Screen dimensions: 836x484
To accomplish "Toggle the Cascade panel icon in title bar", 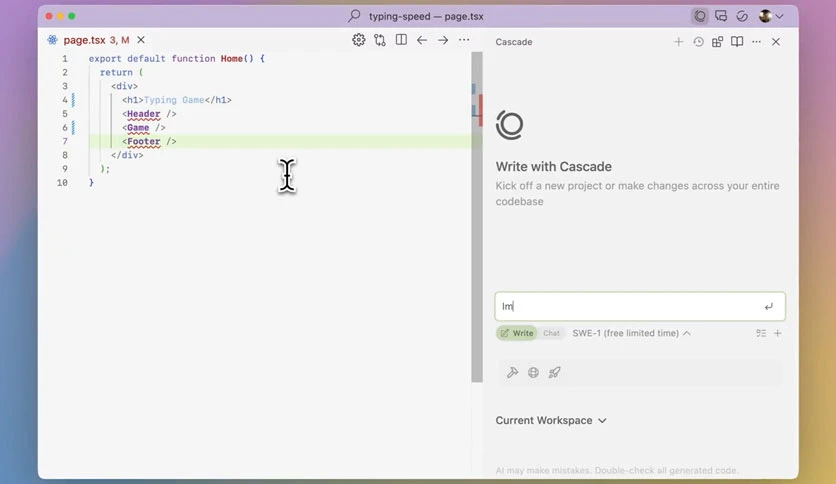I will [x=700, y=16].
